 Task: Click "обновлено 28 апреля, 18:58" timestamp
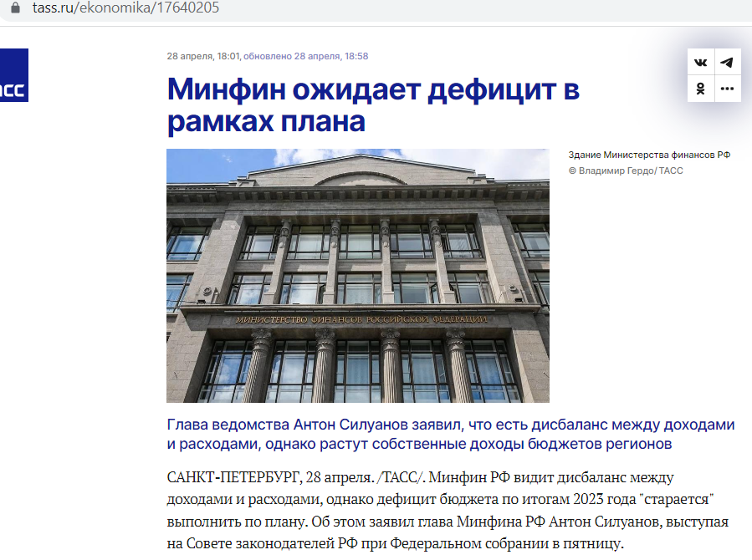coord(306,56)
